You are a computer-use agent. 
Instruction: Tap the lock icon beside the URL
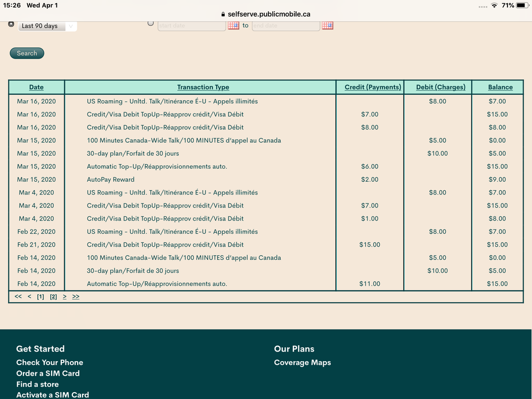223,14
